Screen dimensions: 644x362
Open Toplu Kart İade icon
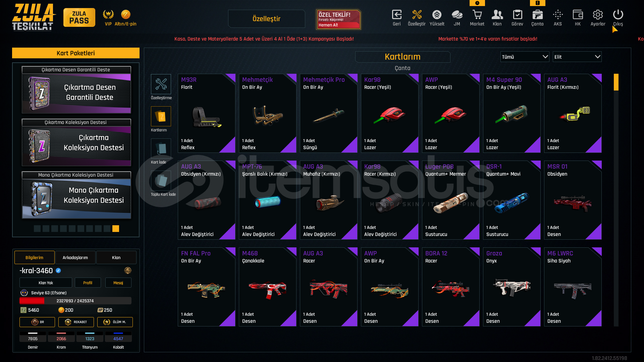(161, 181)
